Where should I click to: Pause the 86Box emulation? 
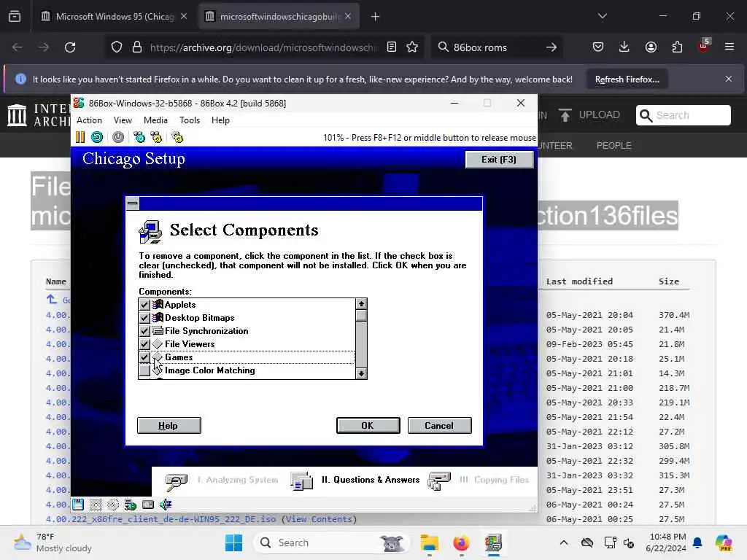point(80,138)
